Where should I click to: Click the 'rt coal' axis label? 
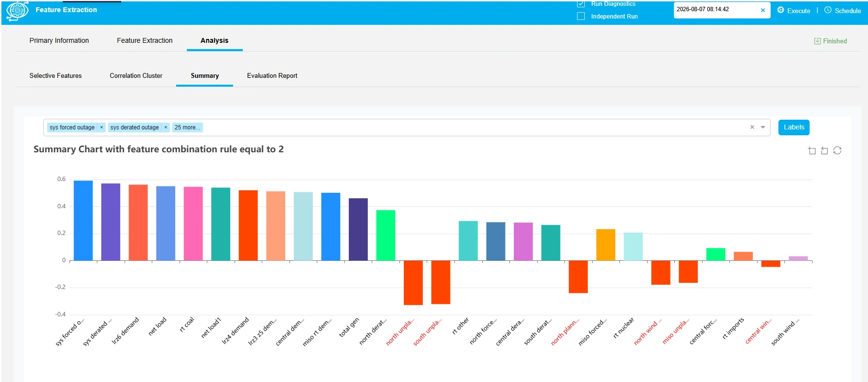pos(187,325)
